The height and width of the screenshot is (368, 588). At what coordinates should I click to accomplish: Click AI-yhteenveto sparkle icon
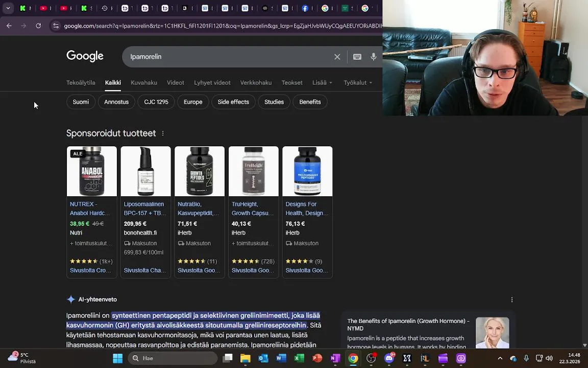pyautogui.click(x=71, y=300)
